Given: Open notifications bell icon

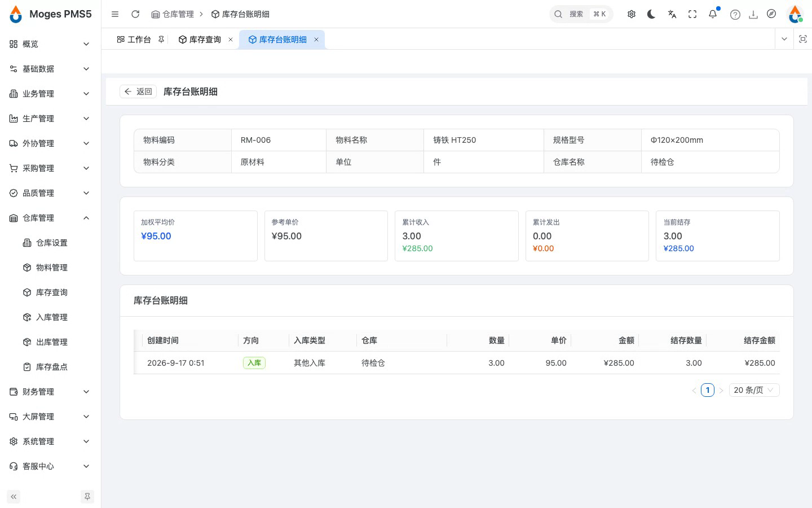Looking at the screenshot, I should click(x=713, y=14).
